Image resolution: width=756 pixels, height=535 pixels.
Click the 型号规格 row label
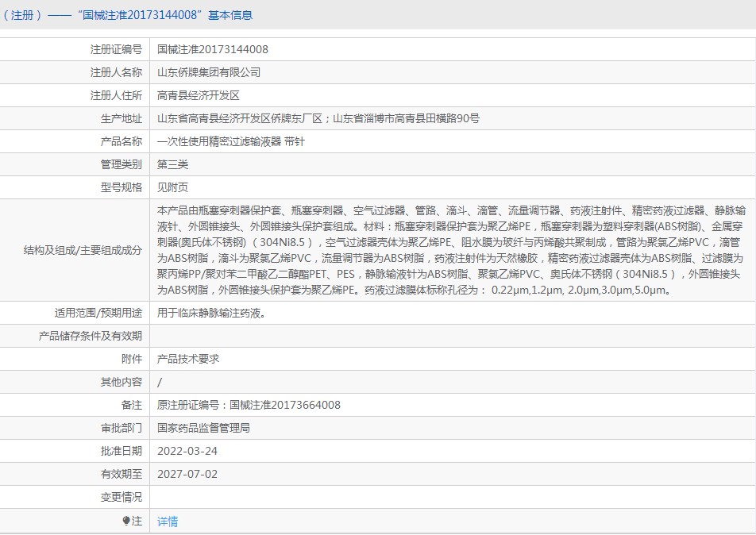click(x=121, y=187)
